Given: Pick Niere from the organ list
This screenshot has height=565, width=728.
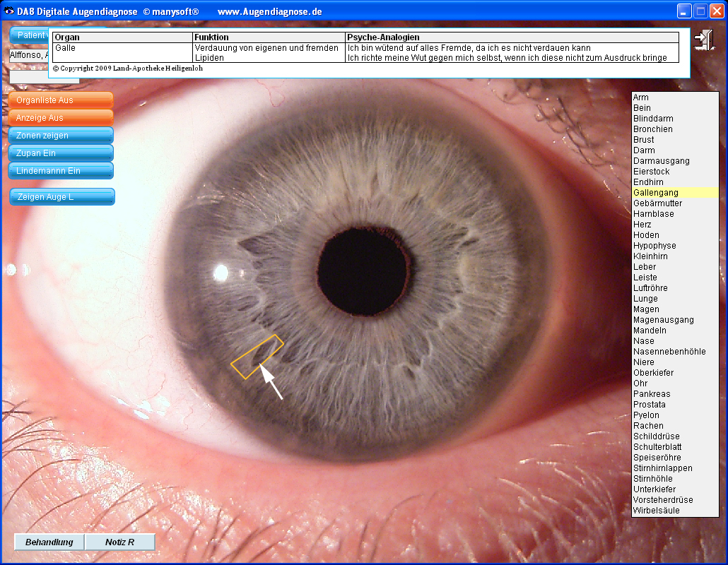Looking at the screenshot, I should coord(644,362).
